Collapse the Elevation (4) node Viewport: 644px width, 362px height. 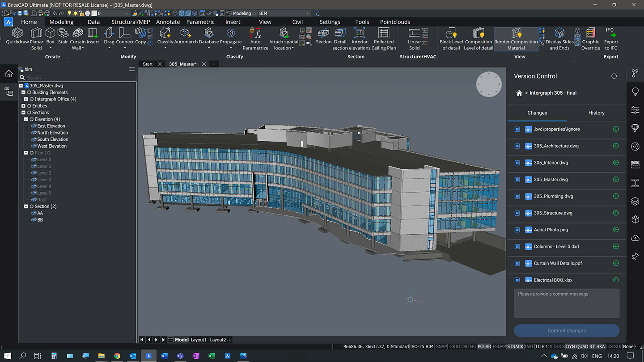(x=26, y=119)
